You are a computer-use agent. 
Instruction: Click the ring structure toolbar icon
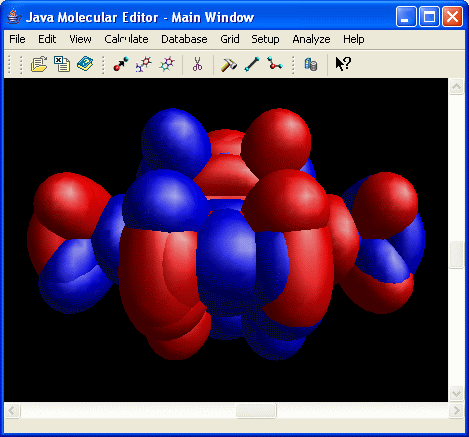tap(167, 64)
